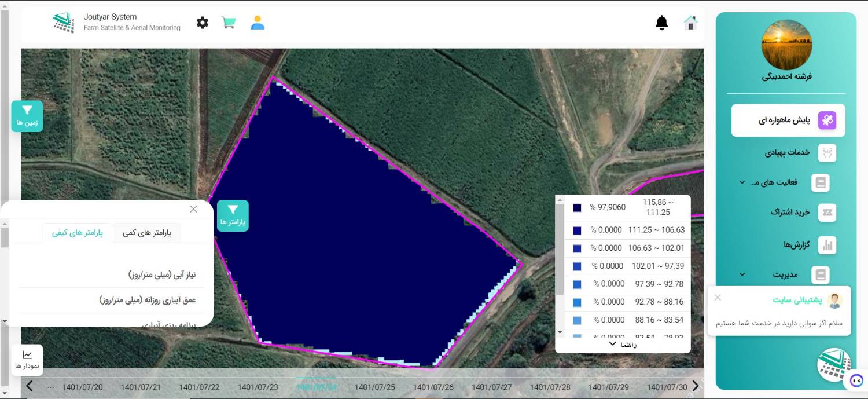Screen dimensions: 868x399
Task: Open خدمات پهپادی in sidebar
Action: click(788, 152)
